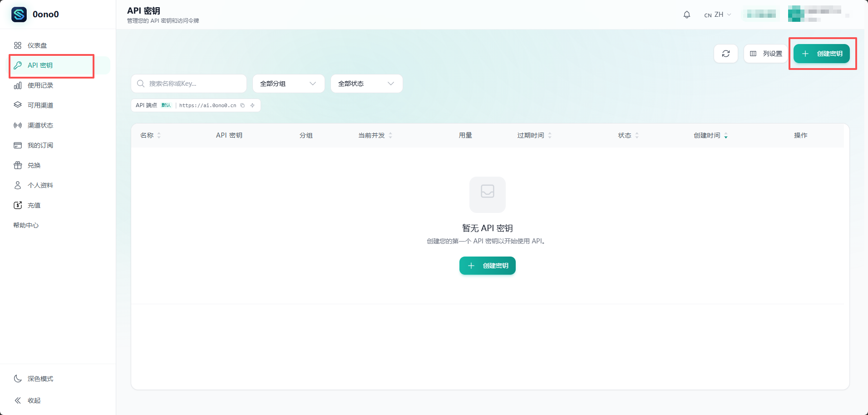Click 创建密钥 in the empty state
Screen dimensions: 868x415
488,266
